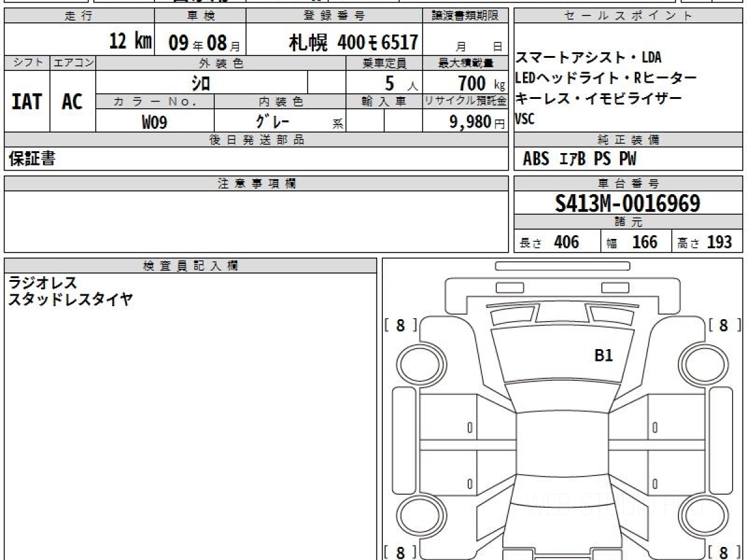Viewport: 747px width, 560px height.
Task: Select width value 幅 166
Action: click(632, 243)
